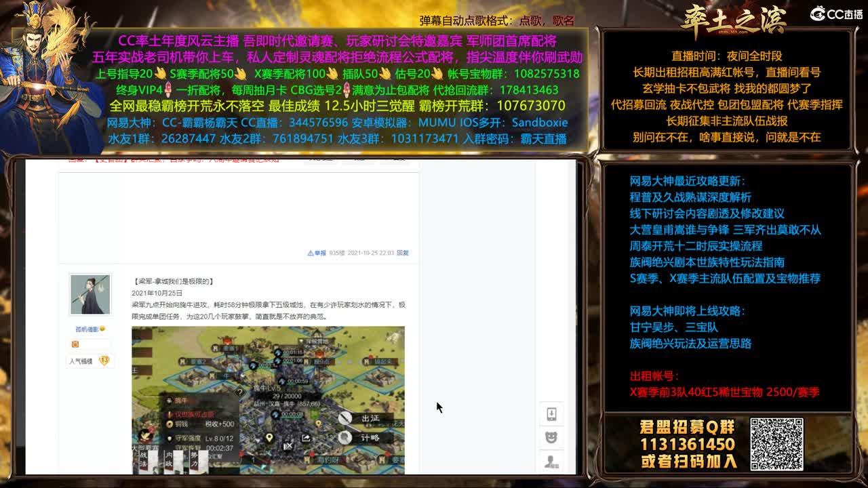
Task: Click the post line starting 梁军九点开始向旄牛进攻
Action: click(x=269, y=305)
